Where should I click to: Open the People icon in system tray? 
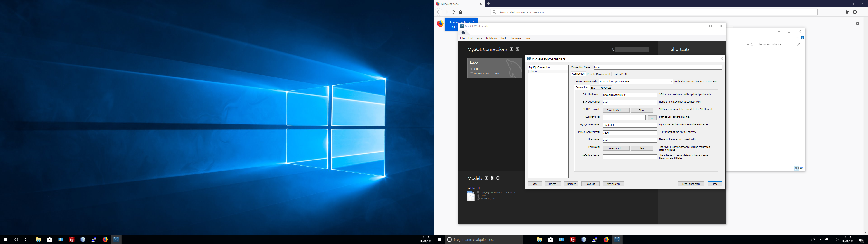(813, 240)
